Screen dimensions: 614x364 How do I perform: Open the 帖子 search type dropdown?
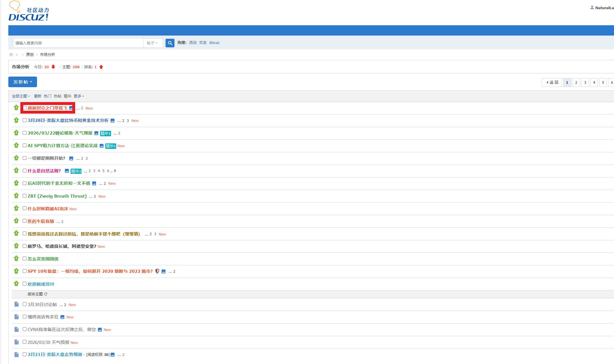[x=153, y=43]
